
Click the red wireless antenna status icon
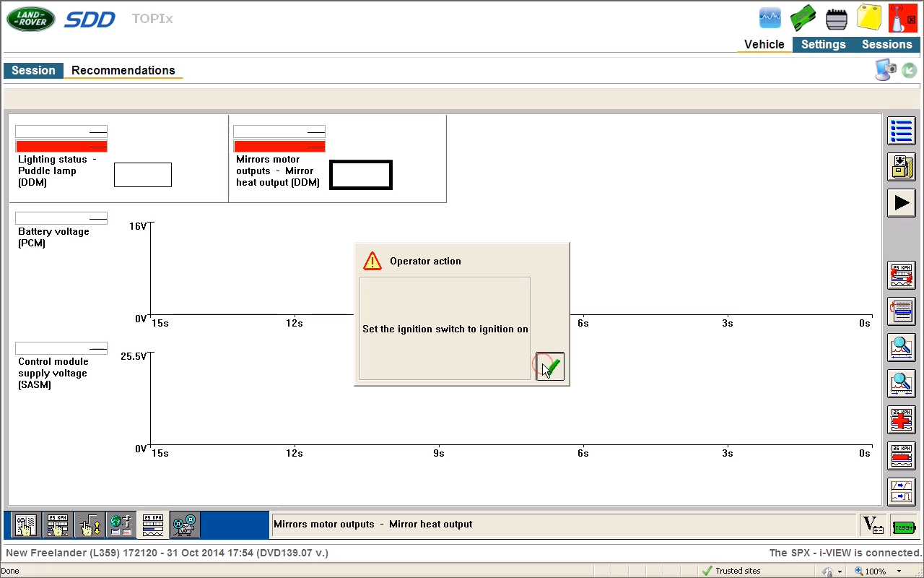(x=902, y=18)
